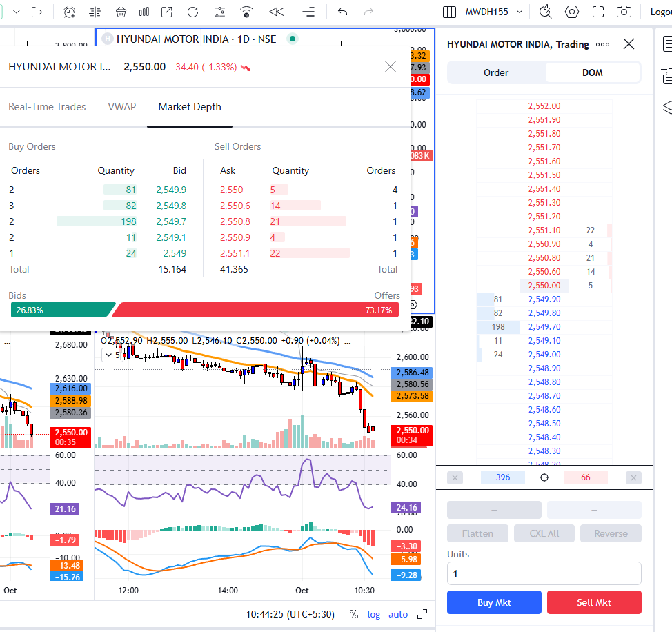Switch to the VWAP tab
672x632 pixels.
122,107
